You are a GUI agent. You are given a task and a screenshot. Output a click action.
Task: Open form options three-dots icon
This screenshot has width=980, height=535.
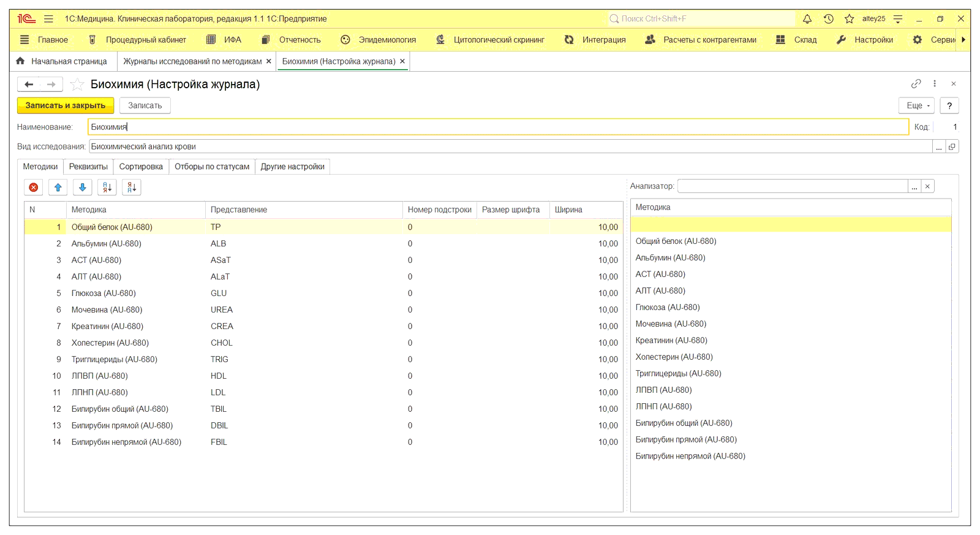click(935, 84)
